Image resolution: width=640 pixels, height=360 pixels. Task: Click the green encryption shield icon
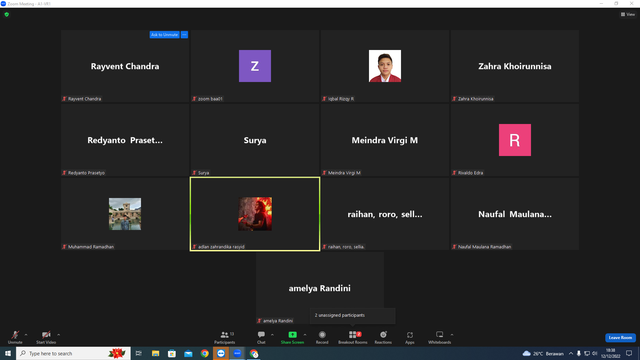click(x=7, y=14)
